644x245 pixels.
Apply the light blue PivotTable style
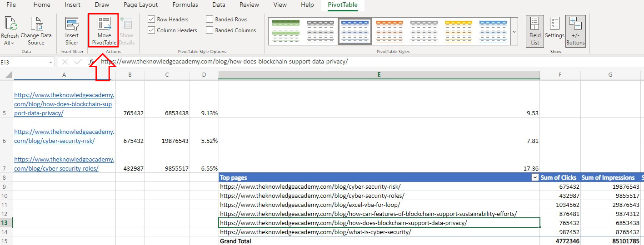point(493,32)
